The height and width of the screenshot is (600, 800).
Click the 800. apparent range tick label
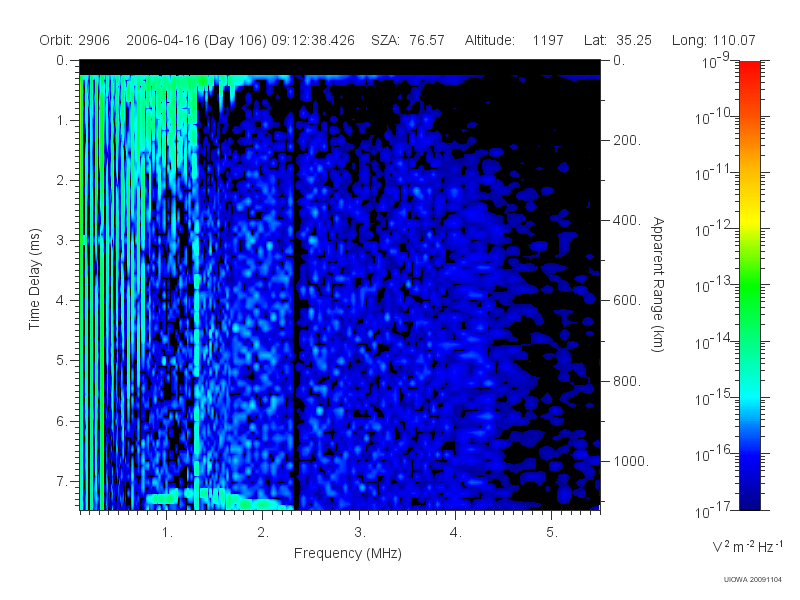tap(627, 381)
